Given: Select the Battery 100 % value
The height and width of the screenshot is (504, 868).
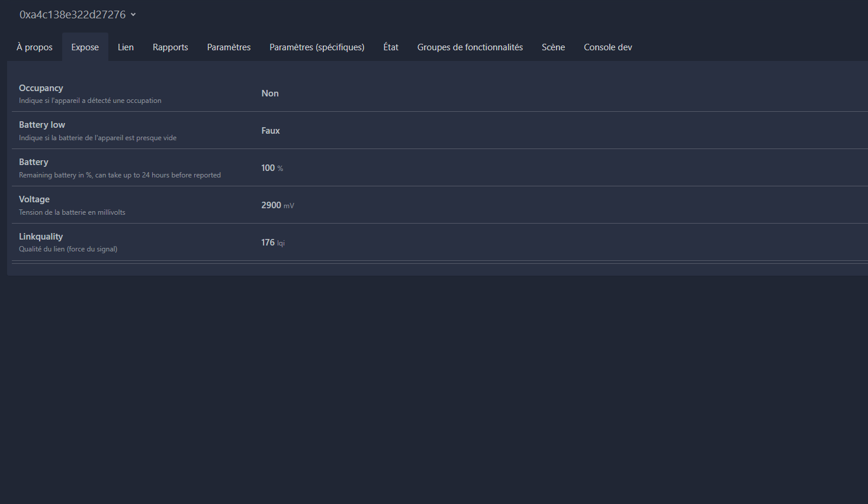Looking at the screenshot, I should (272, 168).
